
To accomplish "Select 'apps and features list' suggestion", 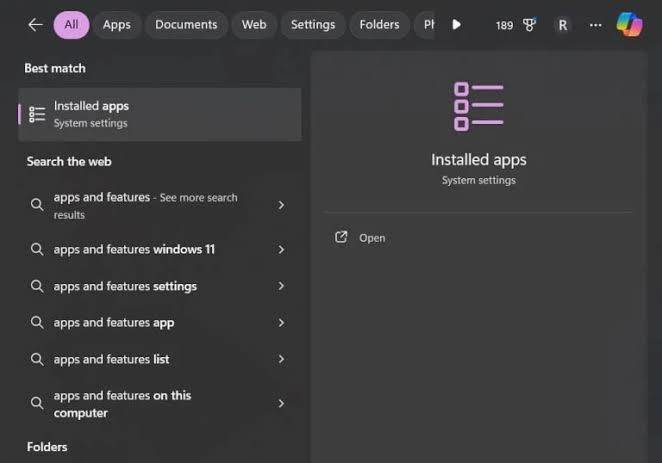I will (x=160, y=360).
